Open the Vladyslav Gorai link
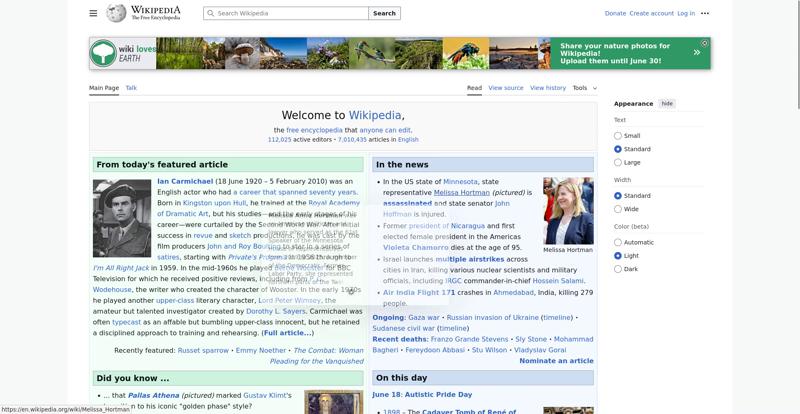Image resolution: width=800 pixels, height=414 pixels. 540,350
